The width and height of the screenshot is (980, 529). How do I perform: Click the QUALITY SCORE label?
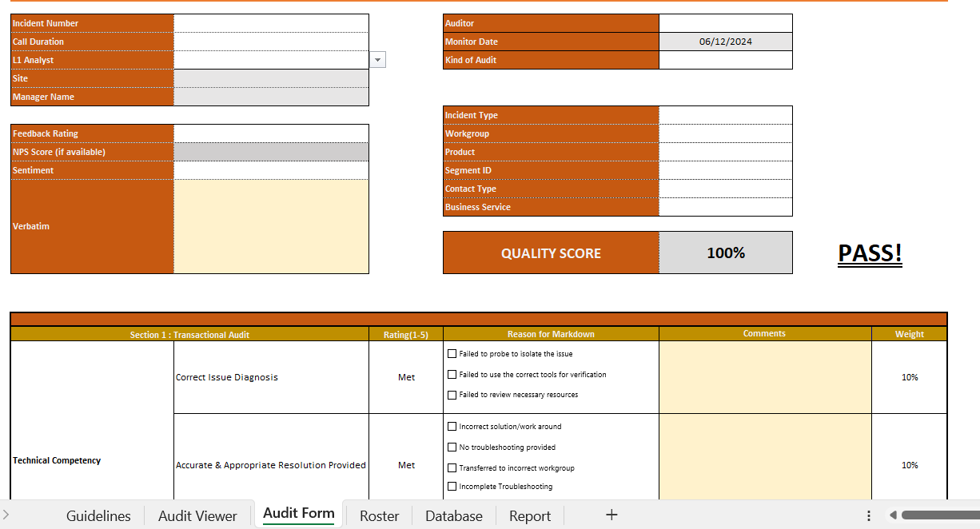point(551,253)
